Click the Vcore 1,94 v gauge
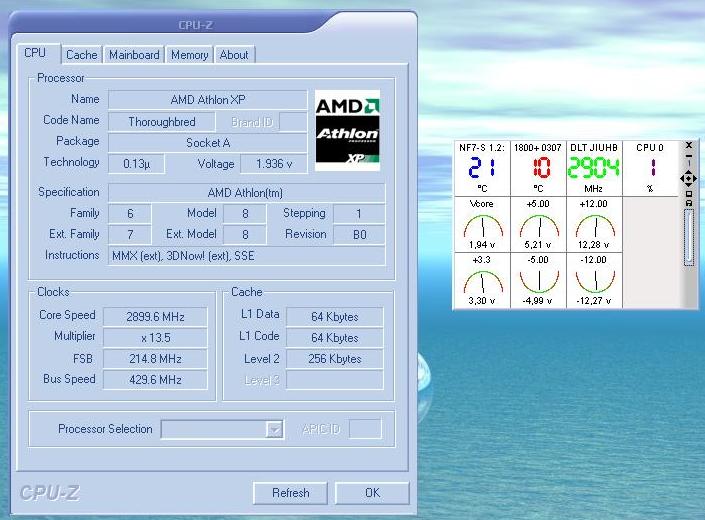Viewport: 705px width, 520px height. coord(482,224)
